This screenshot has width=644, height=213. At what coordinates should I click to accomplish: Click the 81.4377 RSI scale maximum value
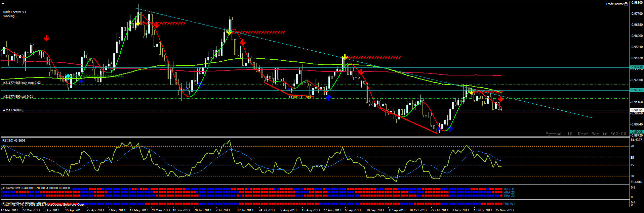pos(637,140)
